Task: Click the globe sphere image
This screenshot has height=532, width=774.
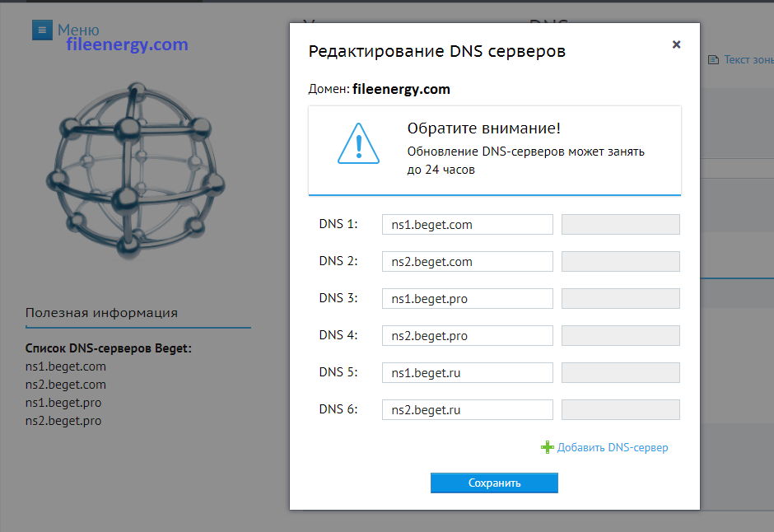Action: [136, 170]
